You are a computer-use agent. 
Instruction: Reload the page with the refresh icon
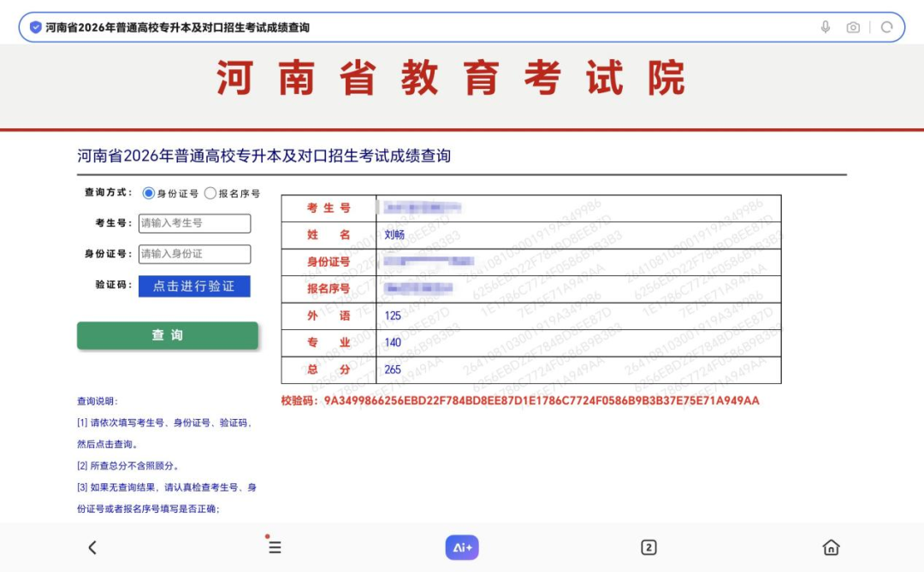(886, 27)
